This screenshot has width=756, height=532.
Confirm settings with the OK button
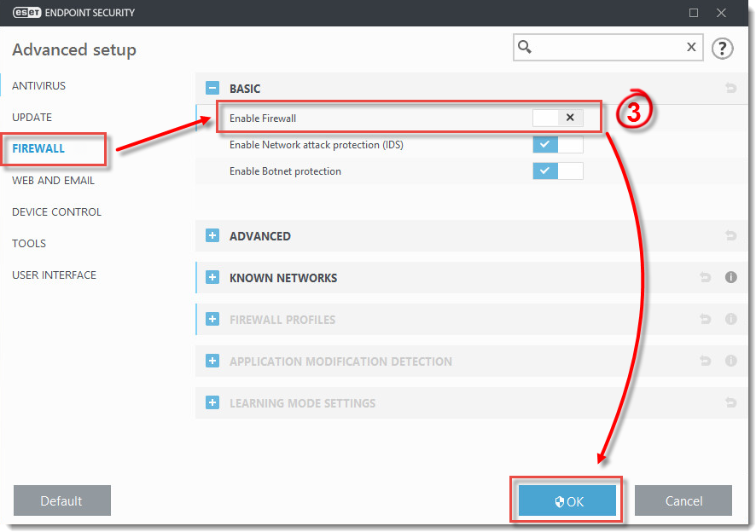point(567,500)
